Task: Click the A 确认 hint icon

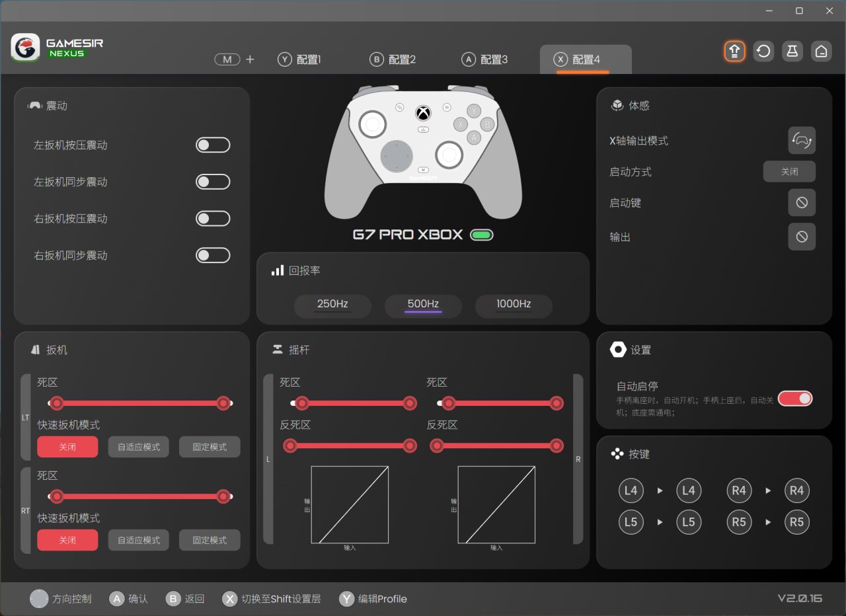Action: click(117, 599)
